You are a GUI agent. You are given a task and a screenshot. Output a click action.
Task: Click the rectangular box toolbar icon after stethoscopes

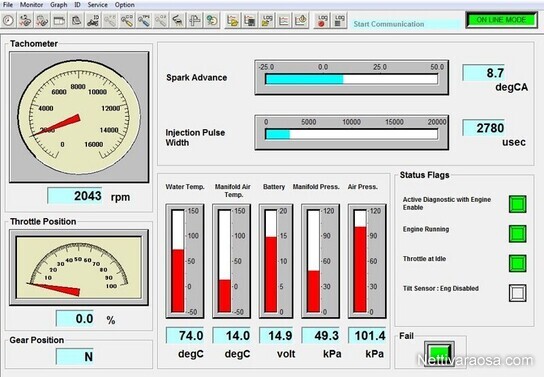[x=59, y=20]
